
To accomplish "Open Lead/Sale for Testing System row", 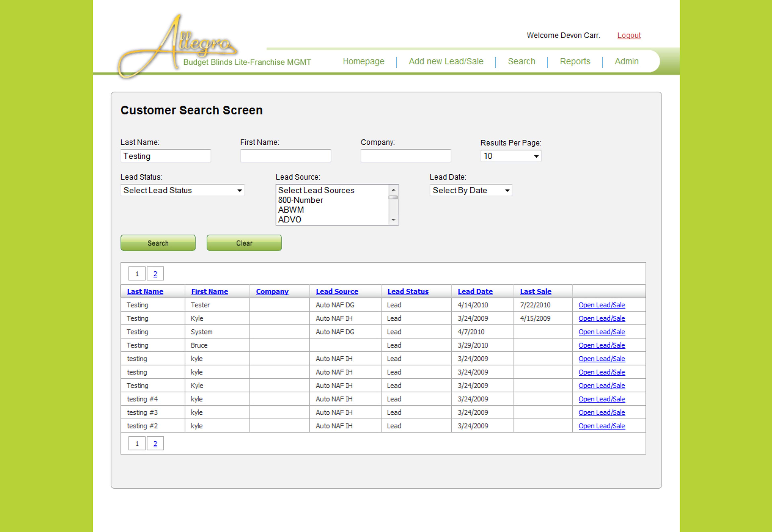I will pos(602,332).
